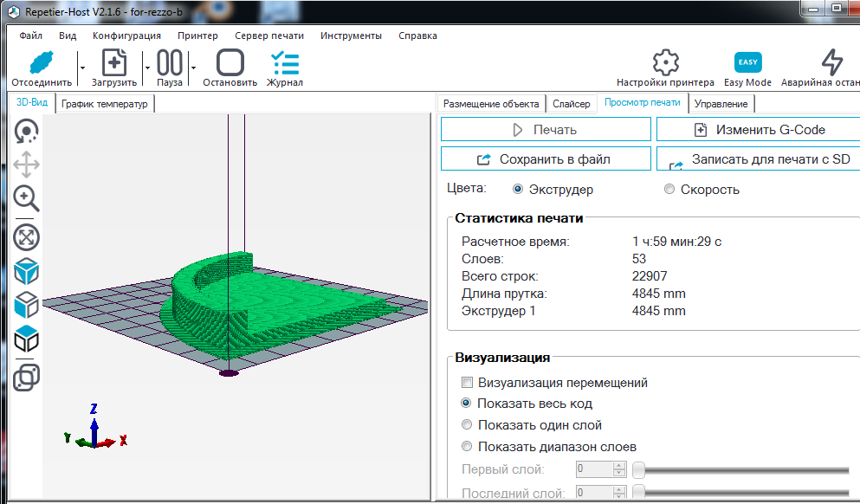Switch to the Слайсер tab
The image size is (860, 504).
pyautogui.click(x=572, y=104)
